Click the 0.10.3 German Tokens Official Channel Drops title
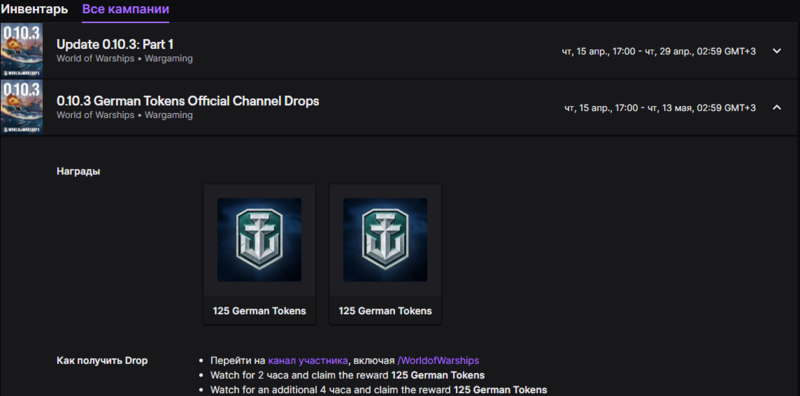 tap(188, 101)
